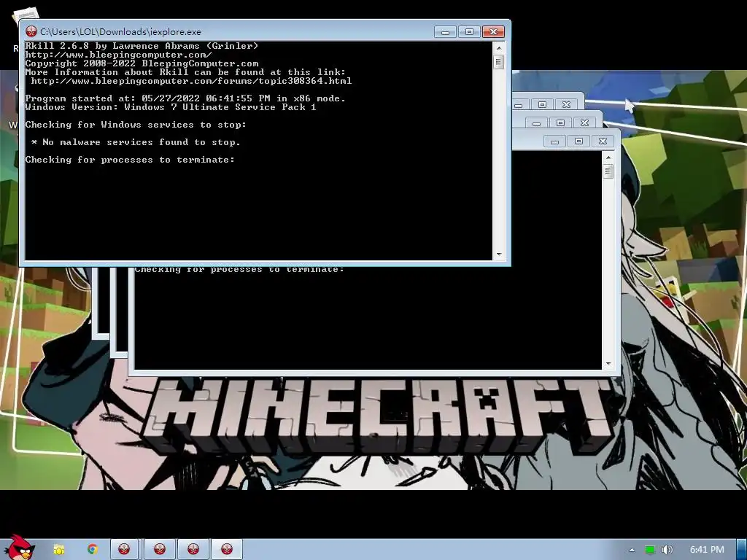
Task: Select the last Rkill taskbar button
Action: tap(227, 550)
